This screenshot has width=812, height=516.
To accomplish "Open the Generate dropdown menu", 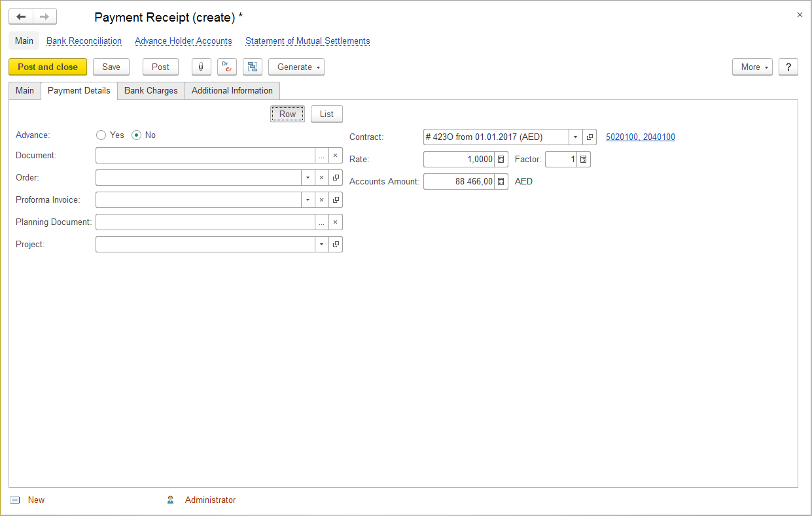I will point(296,67).
